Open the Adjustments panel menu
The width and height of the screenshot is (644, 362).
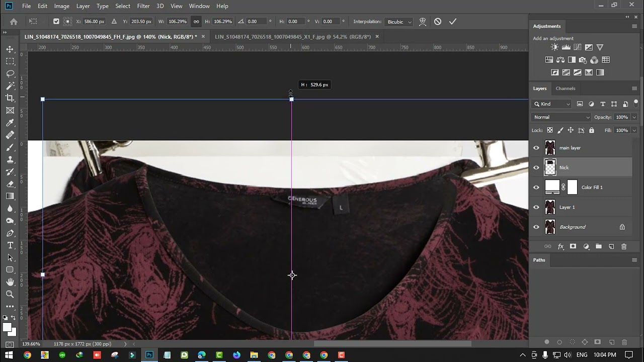click(x=634, y=26)
